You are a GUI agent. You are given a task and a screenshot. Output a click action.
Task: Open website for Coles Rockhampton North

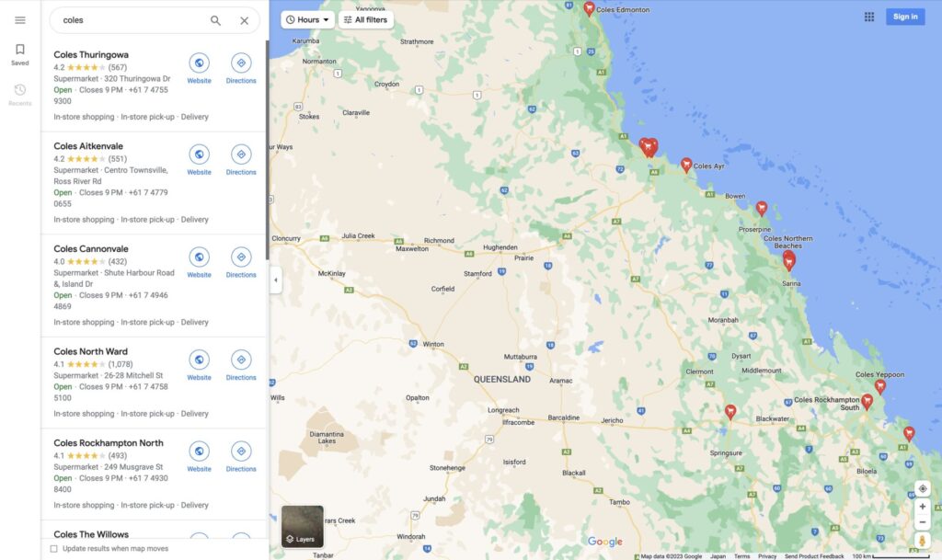tap(199, 456)
